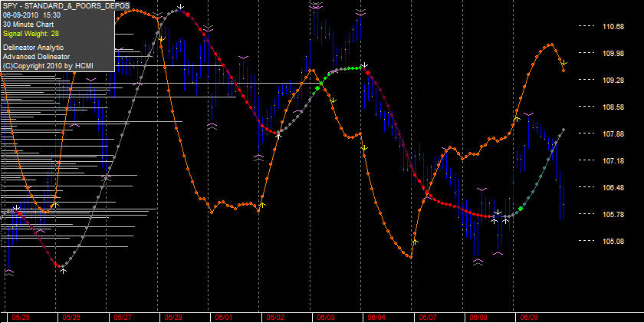Select the 06/04 date label
This screenshot has width=644, height=323.
click(x=376, y=318)
